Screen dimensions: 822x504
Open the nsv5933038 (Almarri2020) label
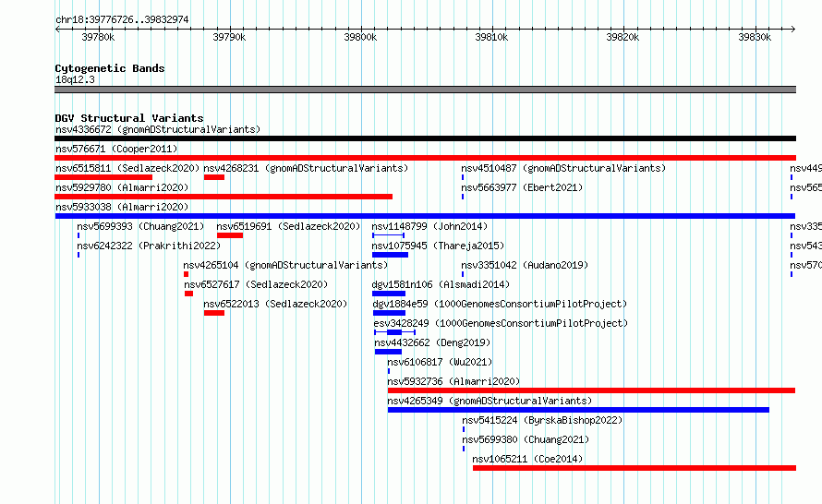122,207
